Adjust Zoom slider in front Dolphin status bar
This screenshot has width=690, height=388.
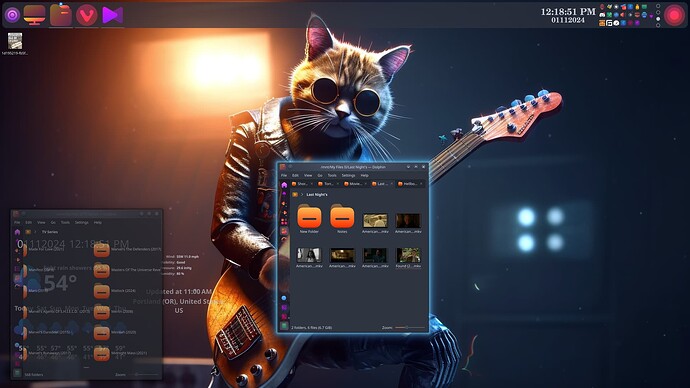pyautogui.click(x=410, y=327)
